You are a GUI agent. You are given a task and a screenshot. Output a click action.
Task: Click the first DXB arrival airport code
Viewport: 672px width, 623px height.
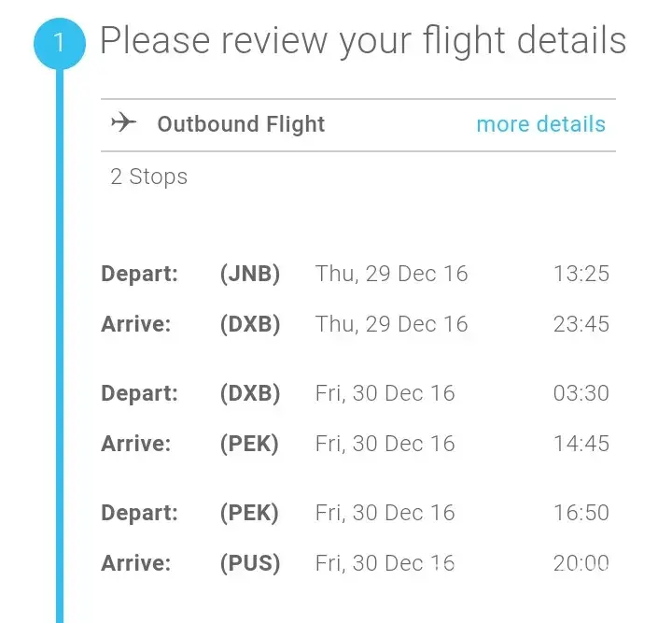pos(250,324)
